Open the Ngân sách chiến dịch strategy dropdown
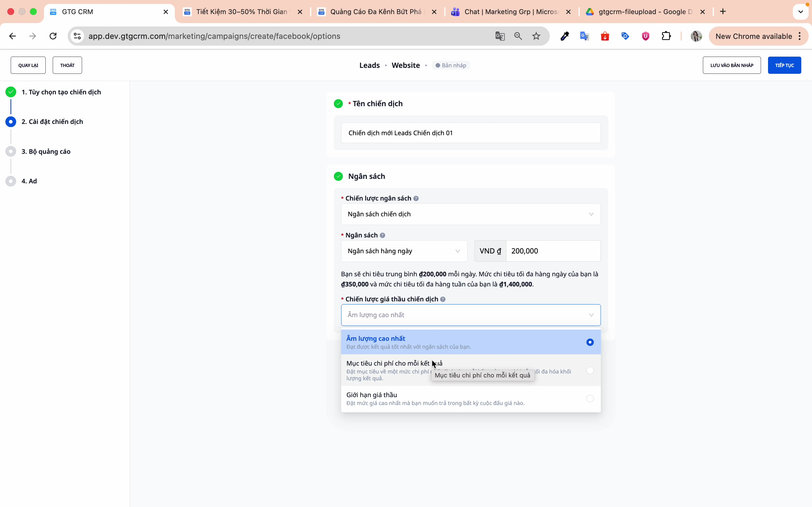 tap(470, 214)
